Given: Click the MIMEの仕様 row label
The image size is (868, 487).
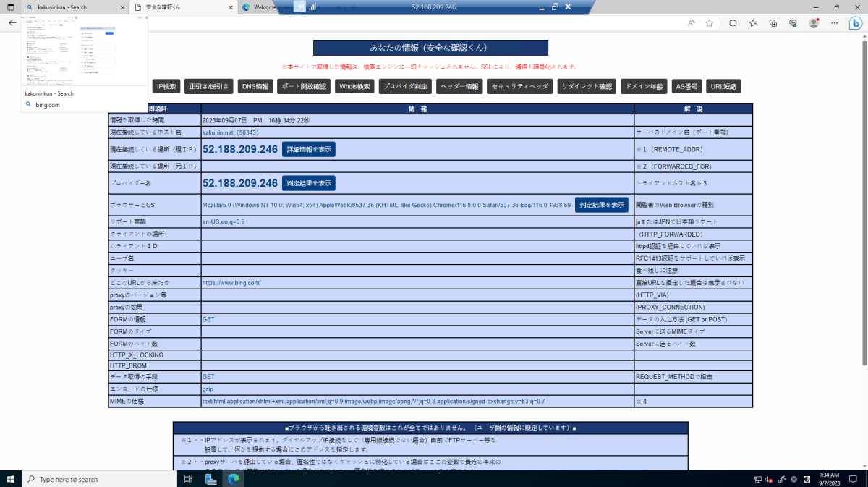Looking at the screenshot, I should click(x=127, y=401).
